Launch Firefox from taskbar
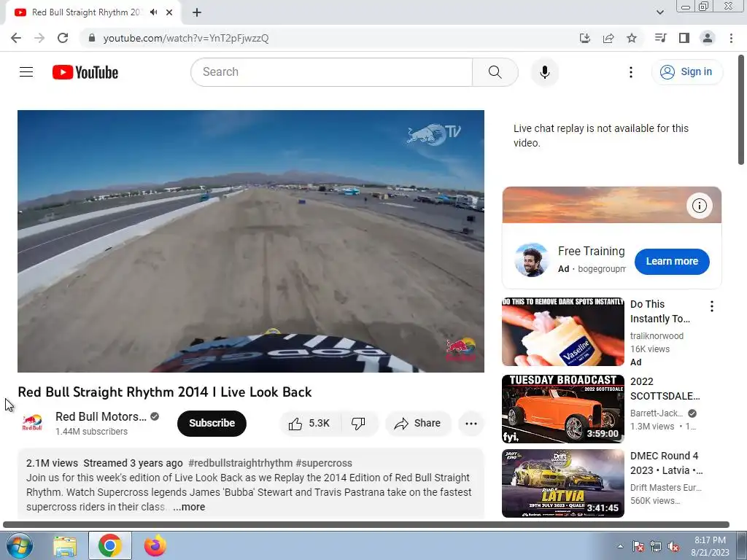The width and height of the screenshot is (747, 560). [155, 545]
